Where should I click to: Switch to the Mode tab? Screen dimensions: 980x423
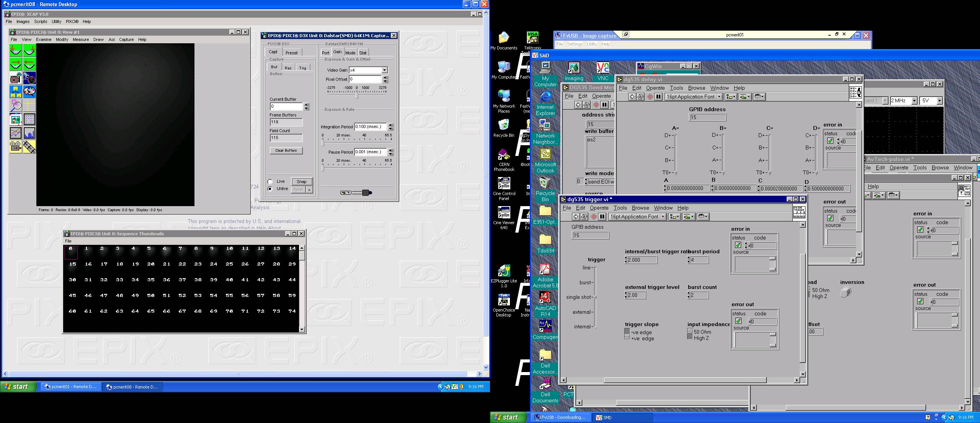[350, 53]
